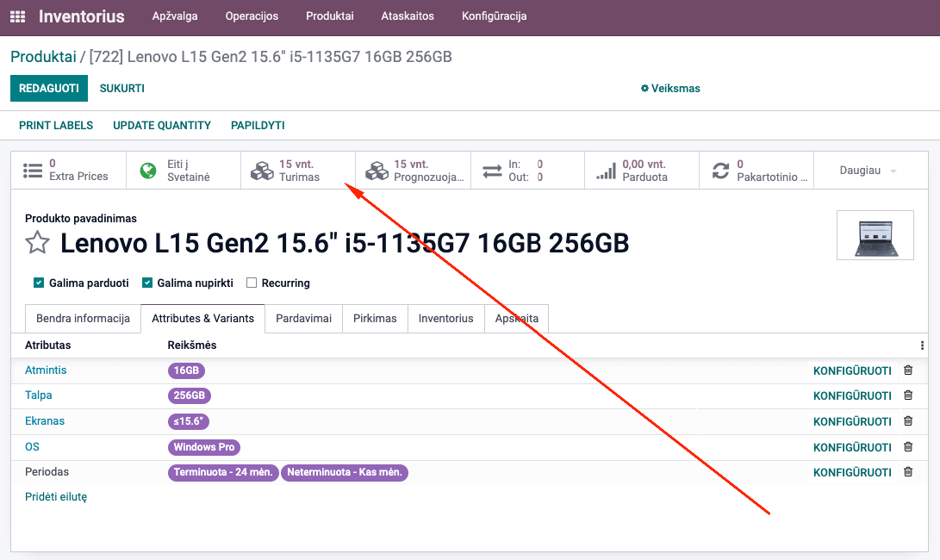
Task: Open the column options kebab menu
Action: coord(922,345)
